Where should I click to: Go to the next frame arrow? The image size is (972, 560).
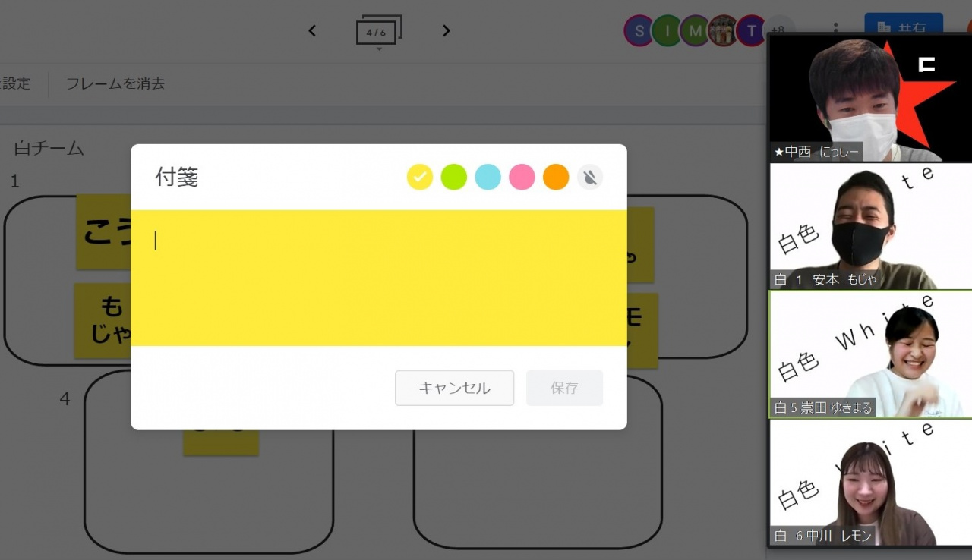(x=447, y=31)
